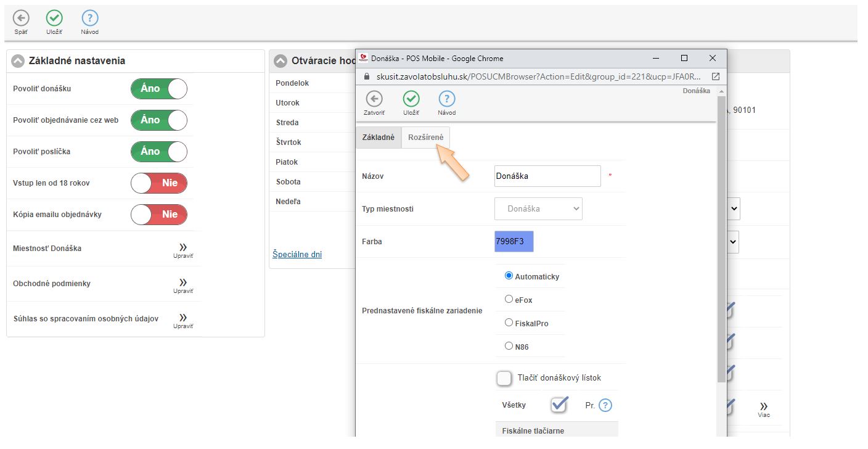Select the eFox radio button
868x449 pixels.
(x=509, y=299)
